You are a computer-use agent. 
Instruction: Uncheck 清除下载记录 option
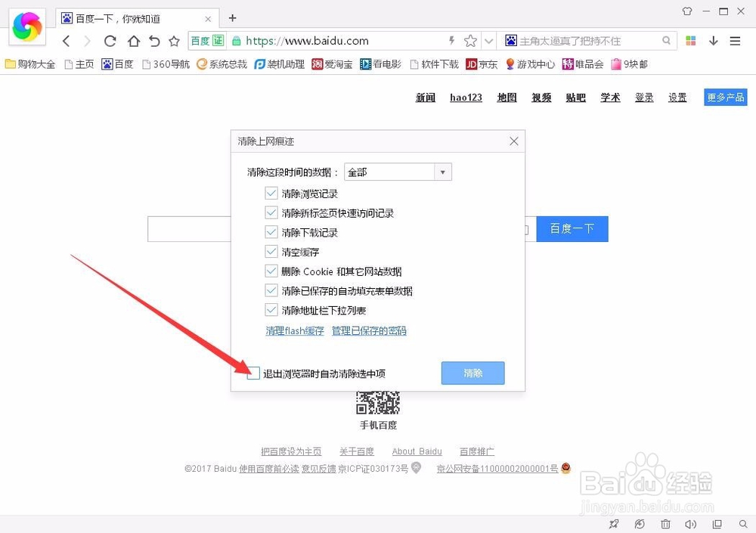point(271,233)
